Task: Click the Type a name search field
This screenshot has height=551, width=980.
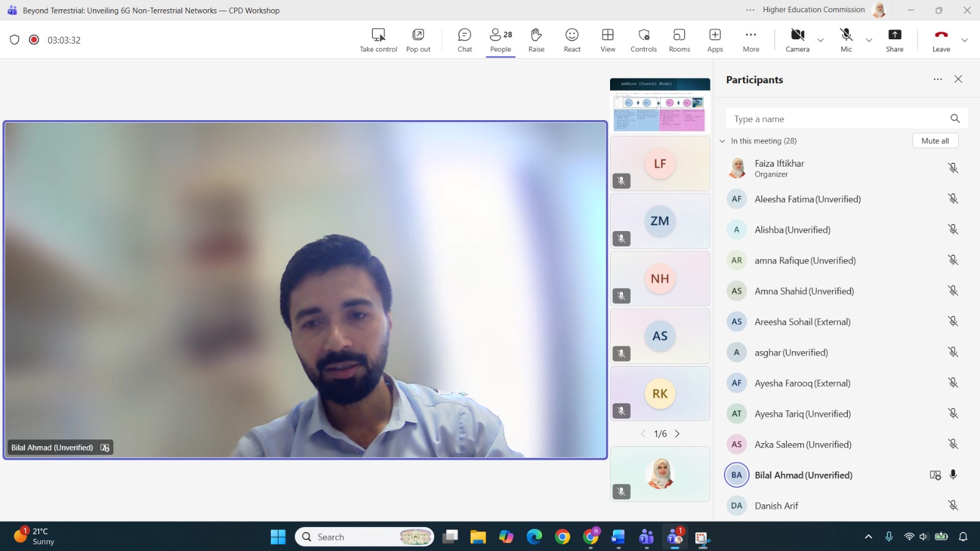Action: [x=837, y=119]
